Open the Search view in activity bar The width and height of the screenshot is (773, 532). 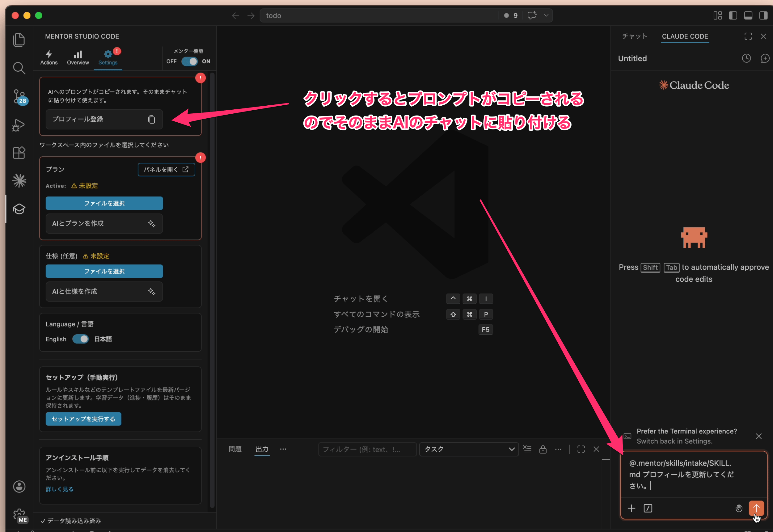tap(19, 68)
